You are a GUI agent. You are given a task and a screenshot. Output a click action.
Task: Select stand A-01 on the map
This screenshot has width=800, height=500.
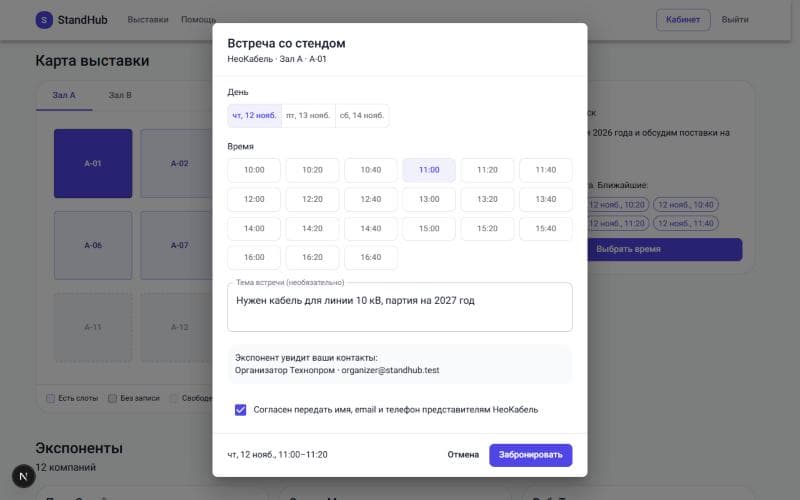point(93,164)
